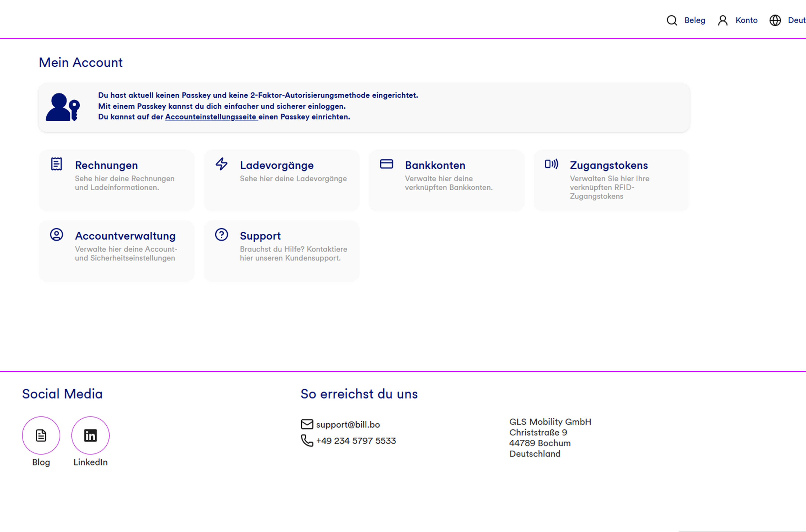This screenshot has height=532, width=806.
Task: Click the credit card icon for Bankkonten
Action: [386, 164]
